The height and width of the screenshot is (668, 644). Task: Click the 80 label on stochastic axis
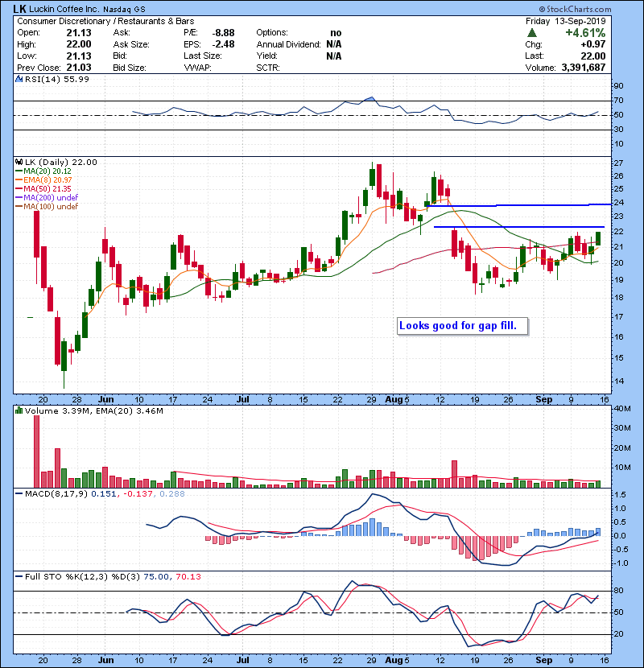[618, 591]
